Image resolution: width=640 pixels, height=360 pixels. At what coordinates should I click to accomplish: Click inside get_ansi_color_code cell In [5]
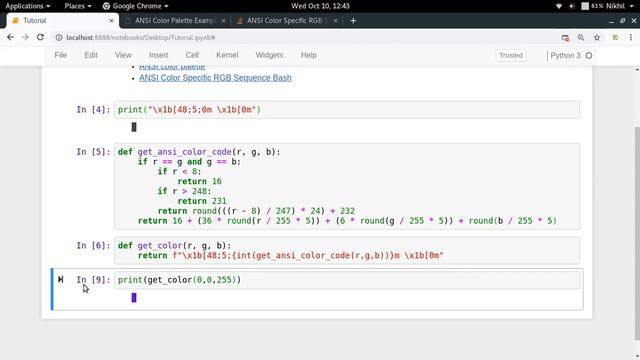347,186
